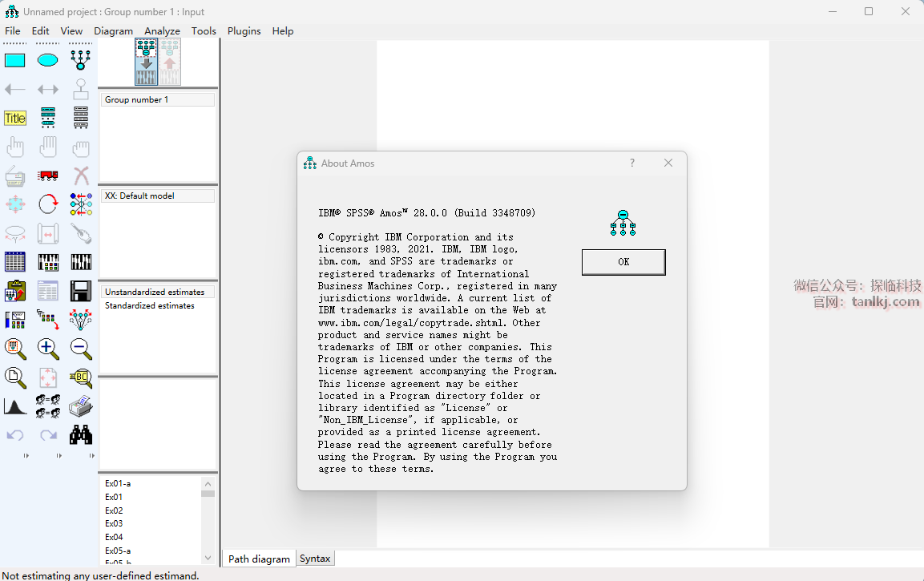Click the question mark help button in dialog

[632, 163]
